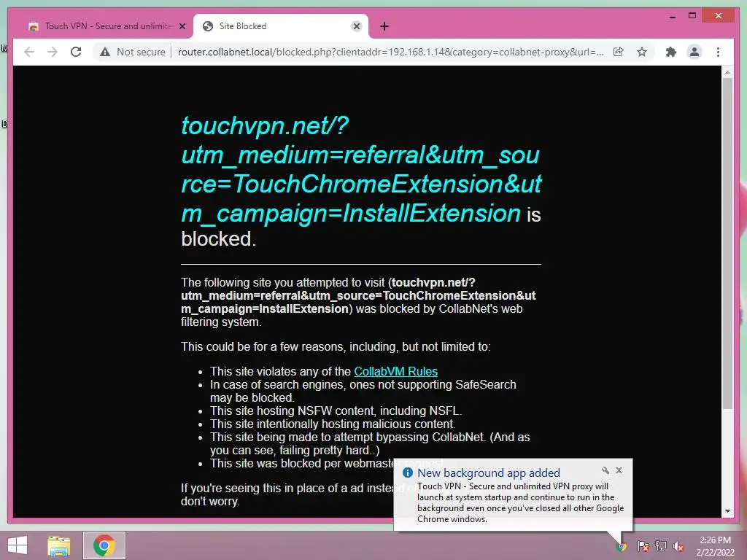
Task: Open the Chrome profile avatar
Action: tap(694, 52)
